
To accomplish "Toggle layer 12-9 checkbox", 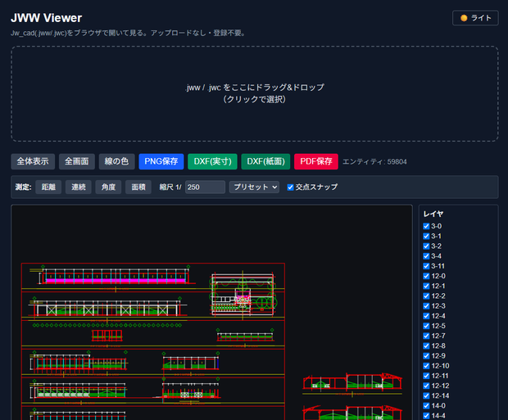I will [x=426, y=356].
